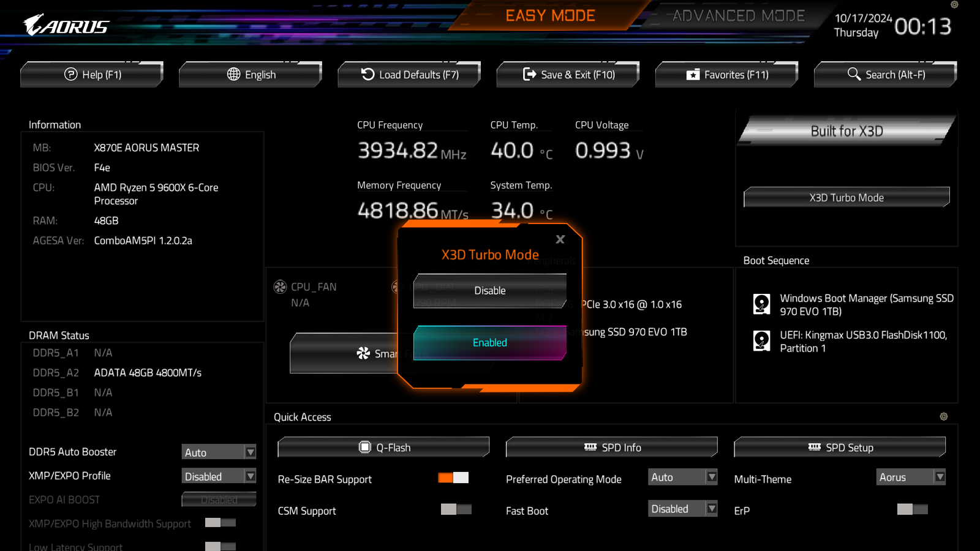Click the CPU Temp value 40.0

tap(512, 150)
